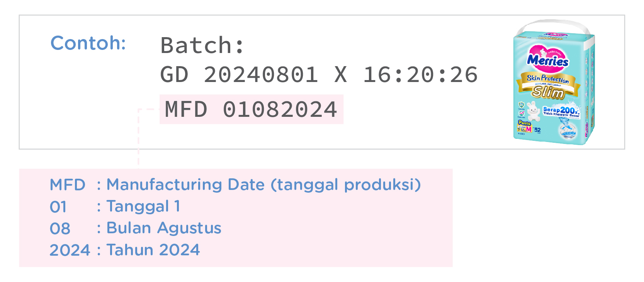Click the gold Skin Protection Slim badge
Screen dimensions: 644x282
548,86
